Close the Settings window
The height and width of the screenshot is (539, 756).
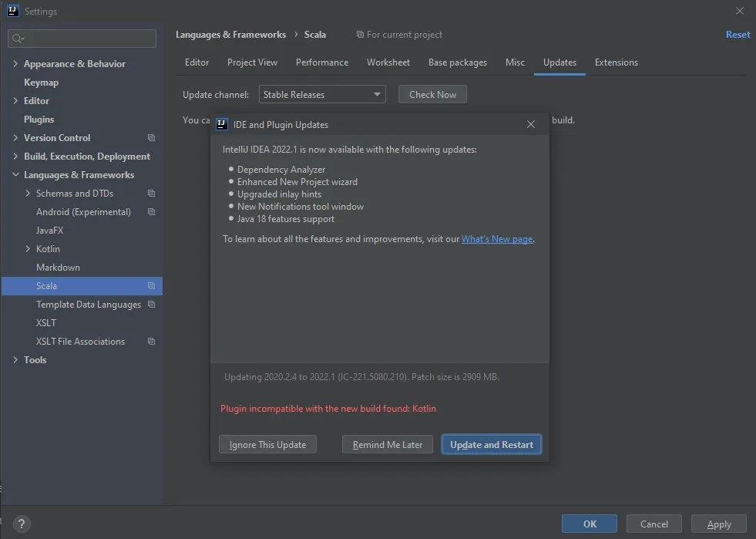(x=740, y=11)
